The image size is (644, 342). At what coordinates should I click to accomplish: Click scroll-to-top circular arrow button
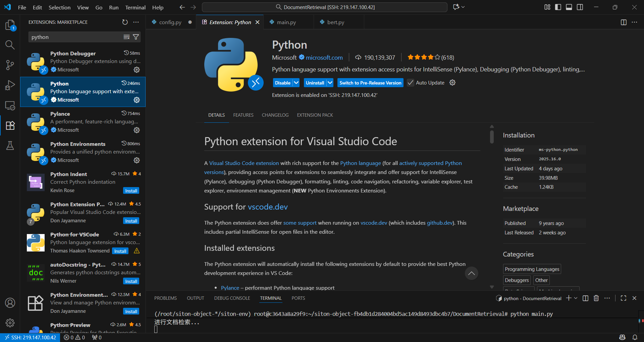[471, 273]
